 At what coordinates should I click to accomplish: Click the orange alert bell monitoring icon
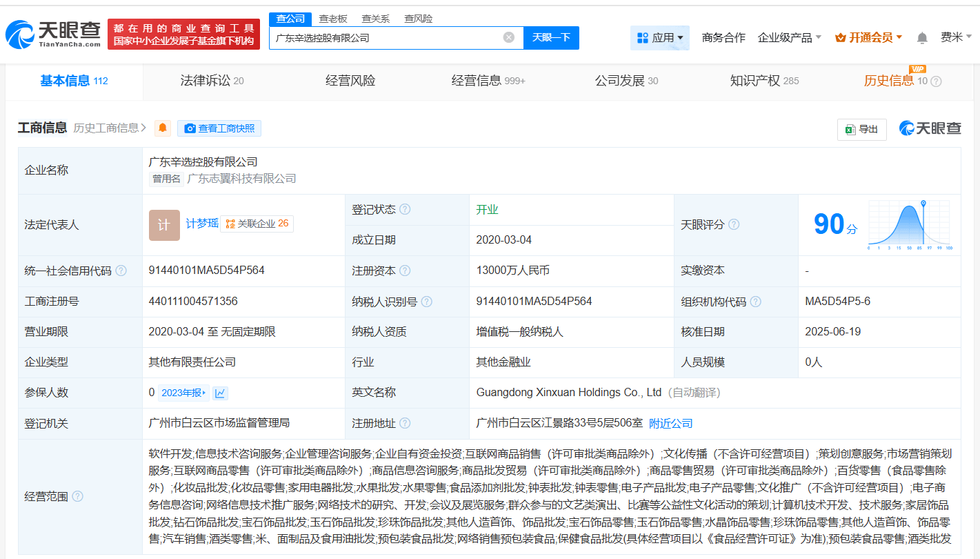point(163,128)
